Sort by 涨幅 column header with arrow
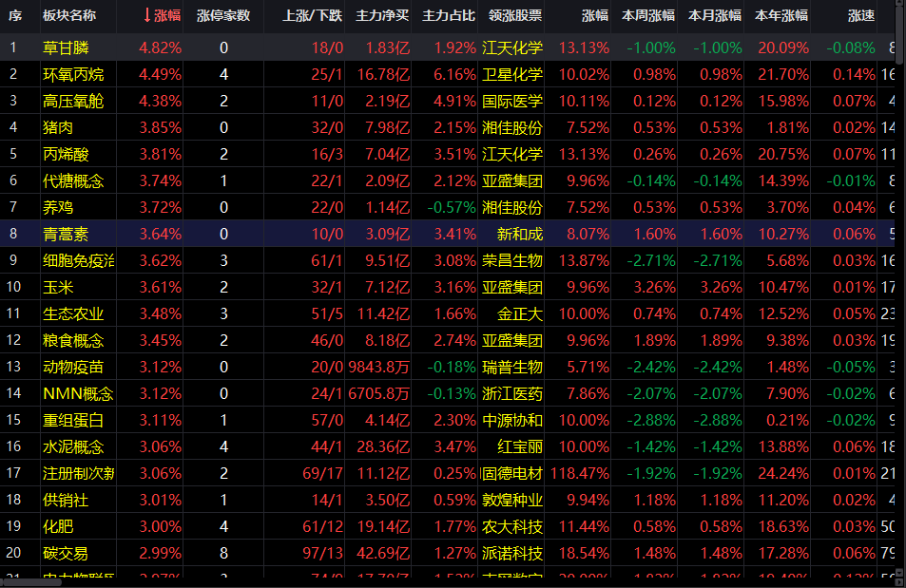This screenshot has height=588, width=906. pyautogui.click(x=162, y=15)
